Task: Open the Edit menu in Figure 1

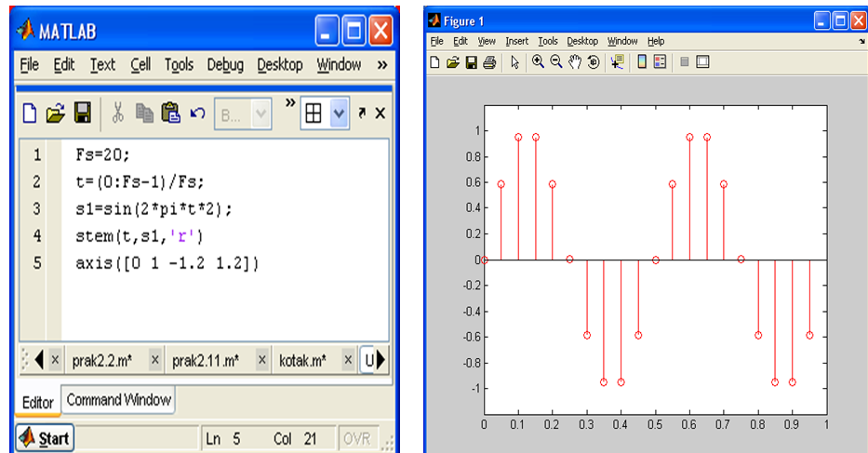Action: [x=460, y=41]
